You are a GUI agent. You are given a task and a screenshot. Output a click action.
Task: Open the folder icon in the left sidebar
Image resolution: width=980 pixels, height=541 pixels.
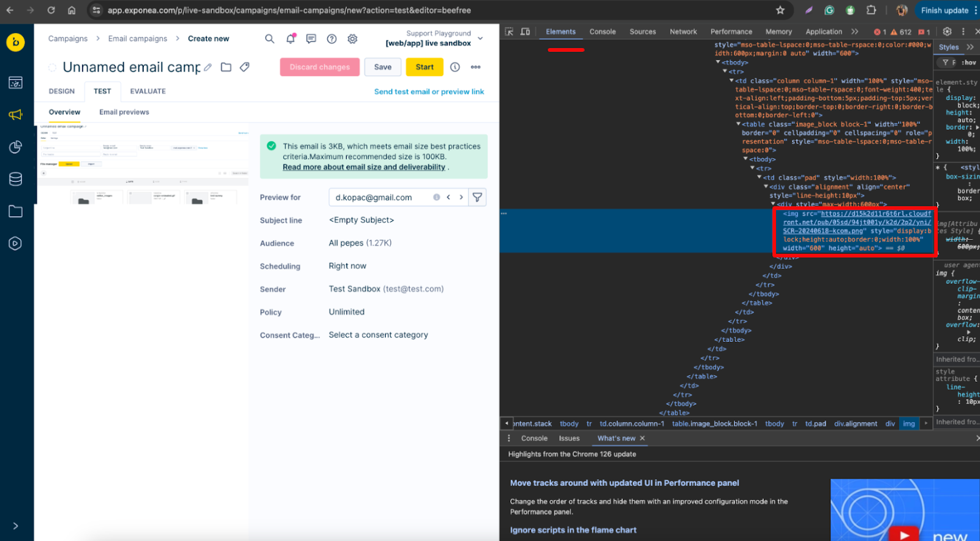point(16,211)
